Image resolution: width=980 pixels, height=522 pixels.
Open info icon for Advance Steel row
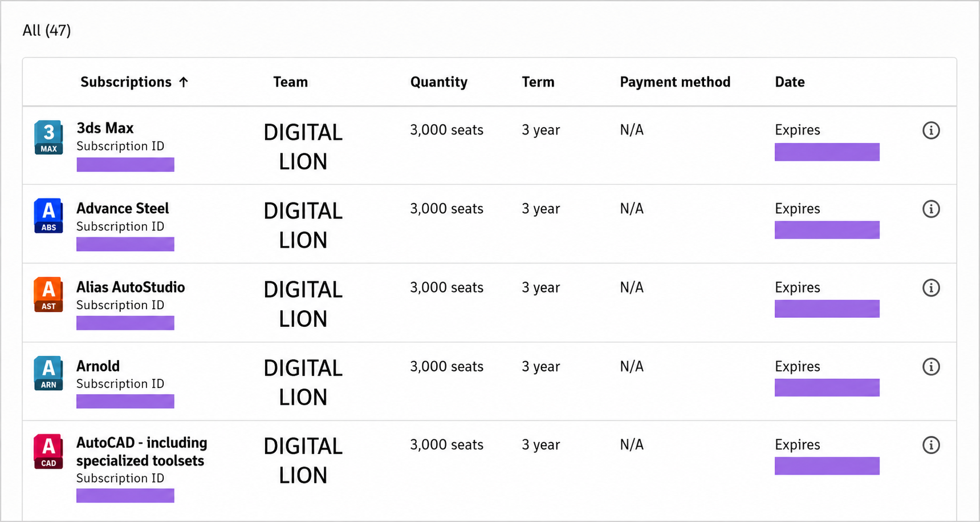(x=931, y=209)
